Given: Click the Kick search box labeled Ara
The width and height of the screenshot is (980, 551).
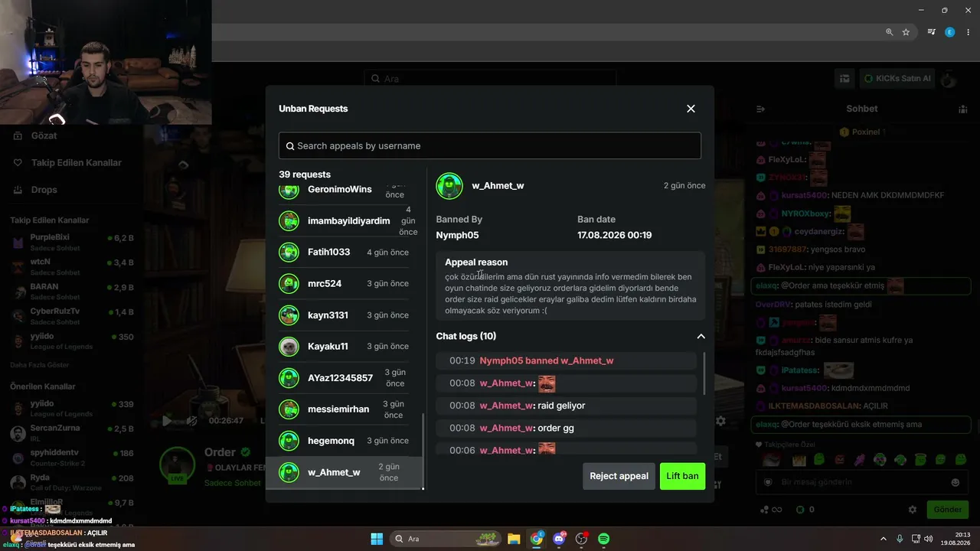Looking at the screenshot, I should click(x=490, y=79).
